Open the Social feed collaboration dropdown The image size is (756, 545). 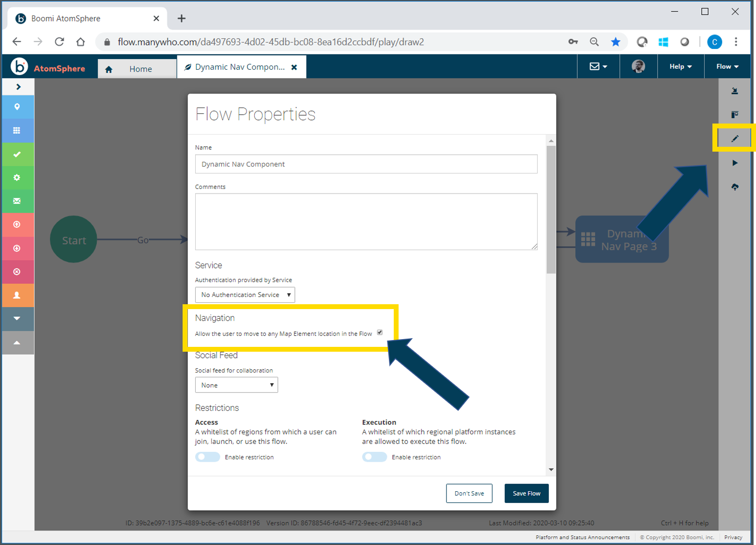coord(236,385)
